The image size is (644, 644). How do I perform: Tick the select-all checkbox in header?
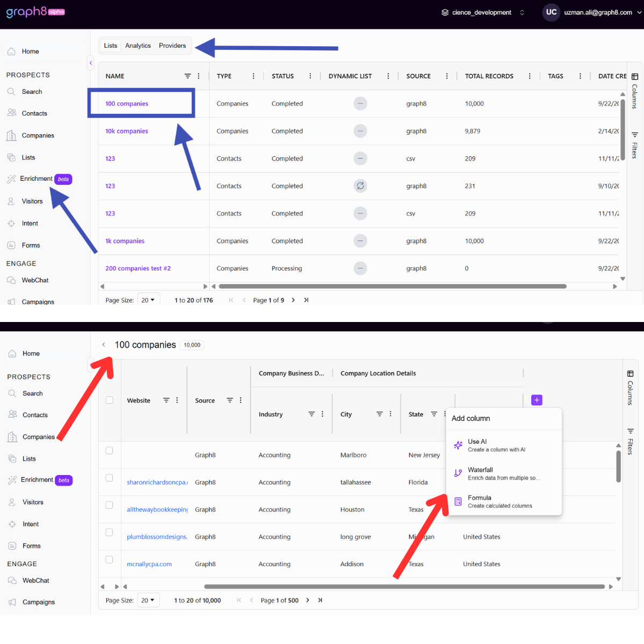109,400
